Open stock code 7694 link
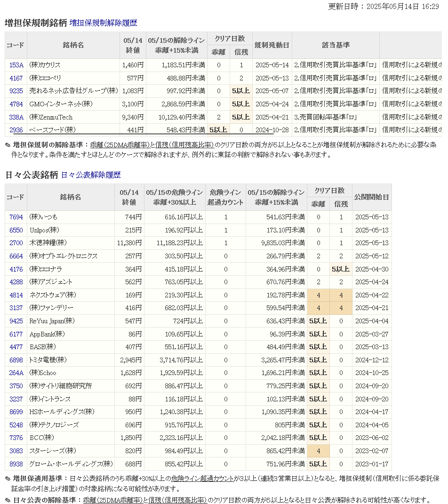Screen dimensions: 448x504 16,217
